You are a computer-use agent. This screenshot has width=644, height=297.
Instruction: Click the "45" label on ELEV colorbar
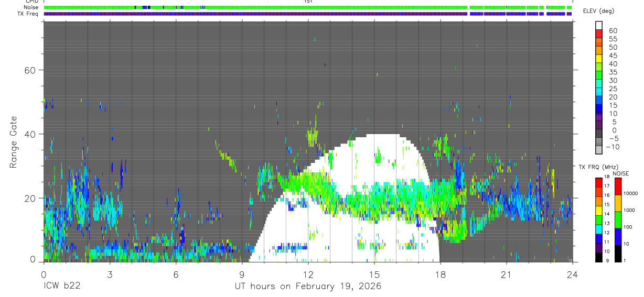[613, 56]
